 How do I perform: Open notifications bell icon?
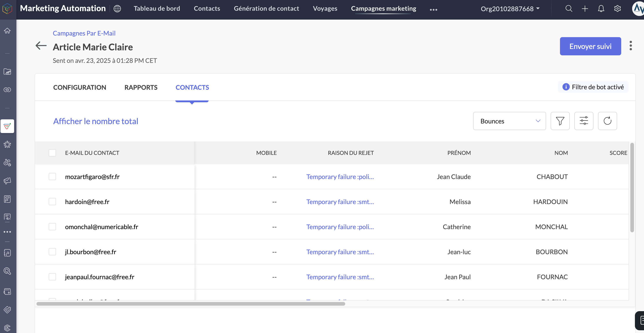point(601,8)
